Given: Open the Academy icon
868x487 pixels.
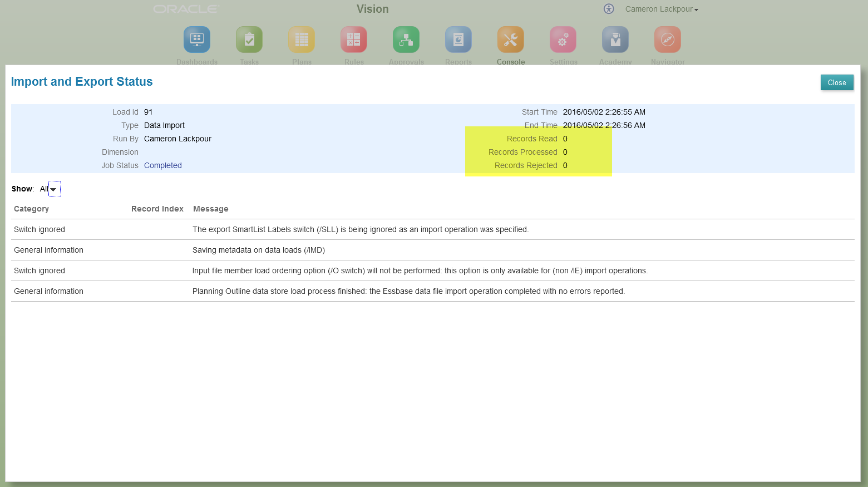Looking at the screenshot, I should coord(615,40).
